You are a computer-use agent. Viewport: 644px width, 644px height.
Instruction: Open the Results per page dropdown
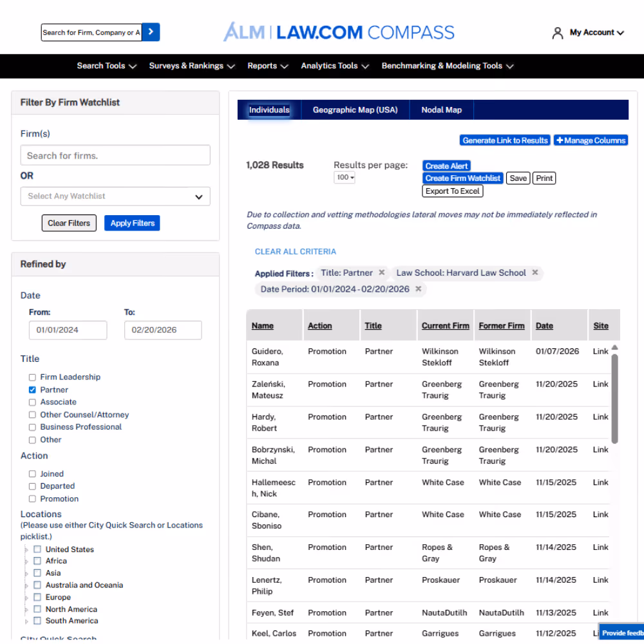point(344,177)
